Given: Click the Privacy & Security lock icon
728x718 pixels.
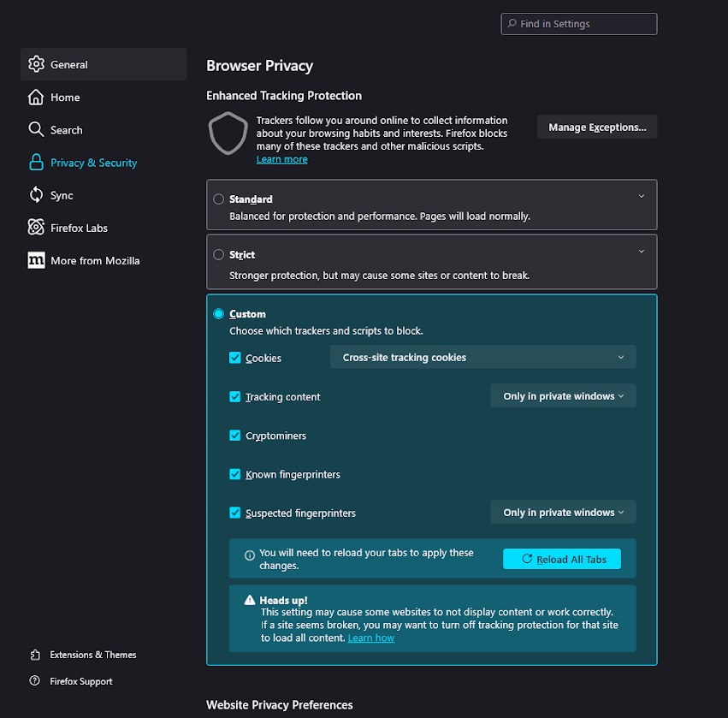Looking at the screenshot, I should 36,163.
